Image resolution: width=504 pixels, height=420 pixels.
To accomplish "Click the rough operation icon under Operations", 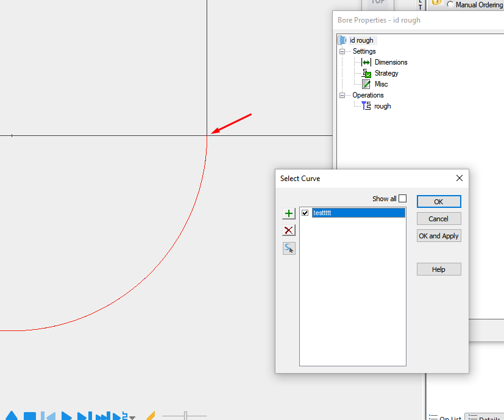I will point(366,105).
